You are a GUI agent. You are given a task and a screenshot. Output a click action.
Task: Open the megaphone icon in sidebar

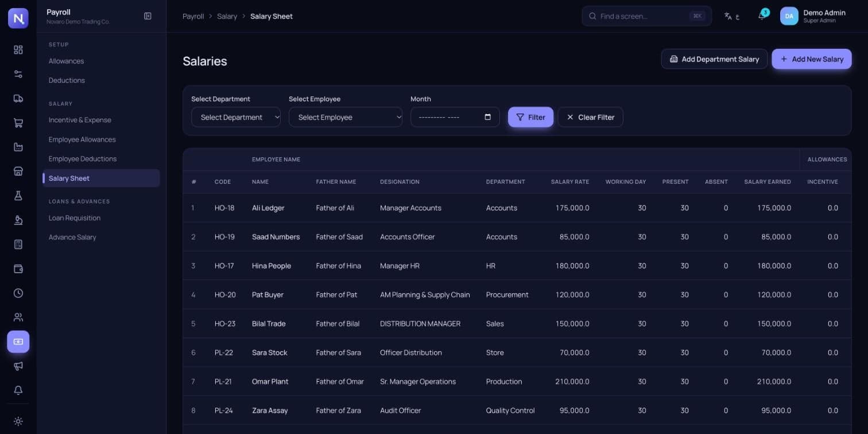pos(18,366)
